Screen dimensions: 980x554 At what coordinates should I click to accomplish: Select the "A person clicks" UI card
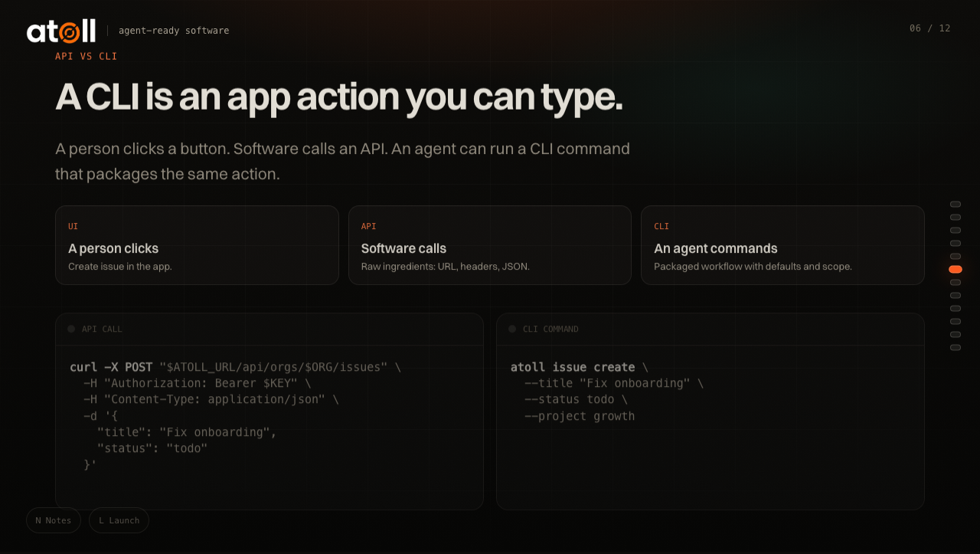197,245
